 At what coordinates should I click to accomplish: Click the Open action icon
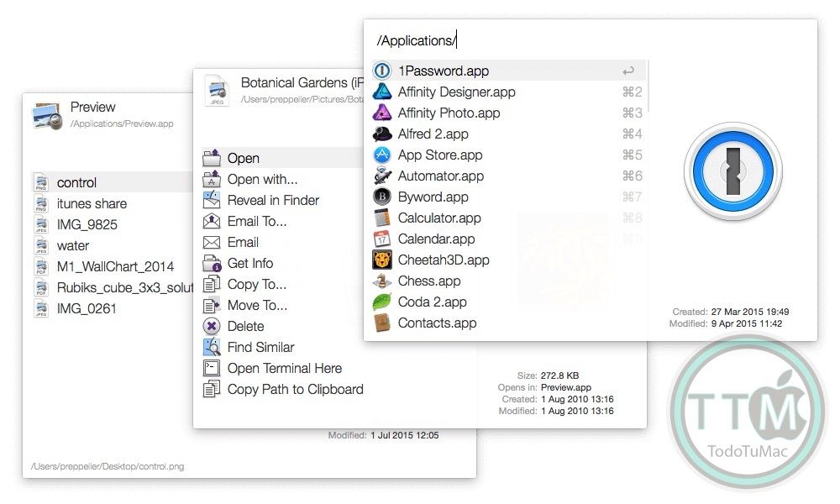pyautogui.click(x=212, y=158)
